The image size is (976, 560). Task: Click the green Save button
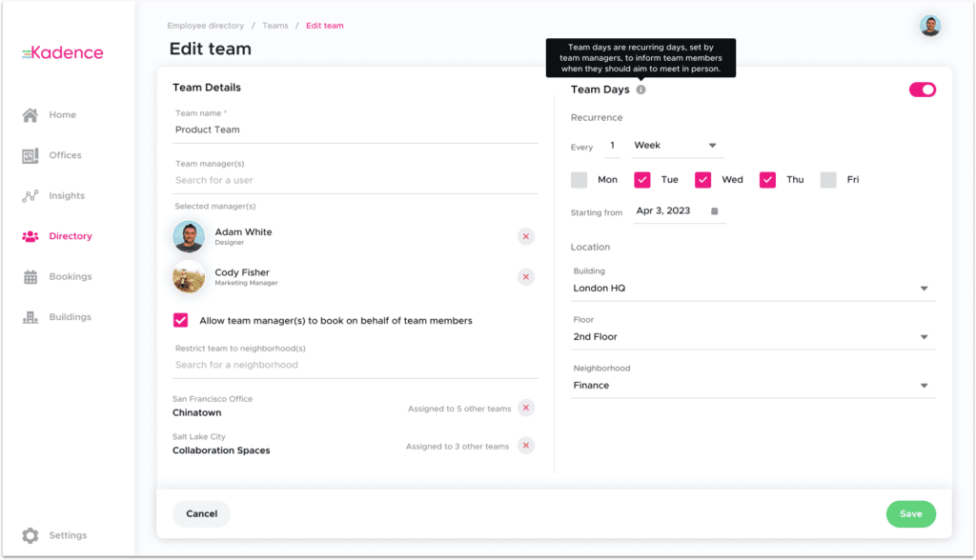coord(910,514)
